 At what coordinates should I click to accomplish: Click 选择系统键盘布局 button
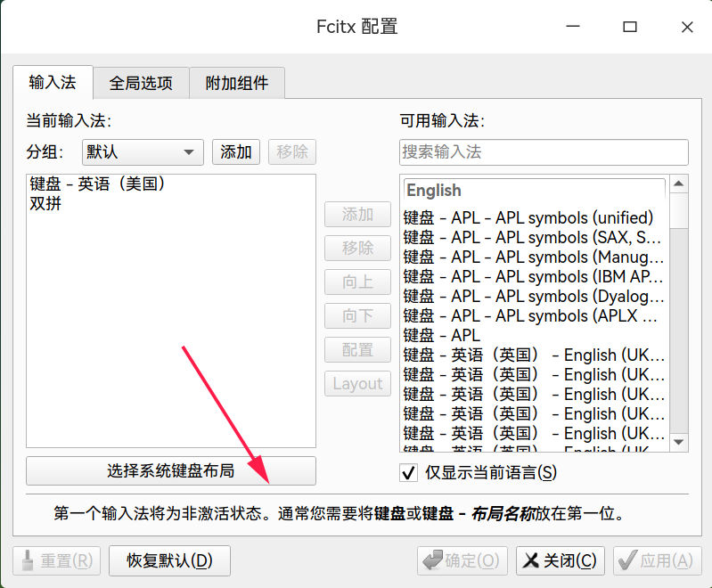171,471
